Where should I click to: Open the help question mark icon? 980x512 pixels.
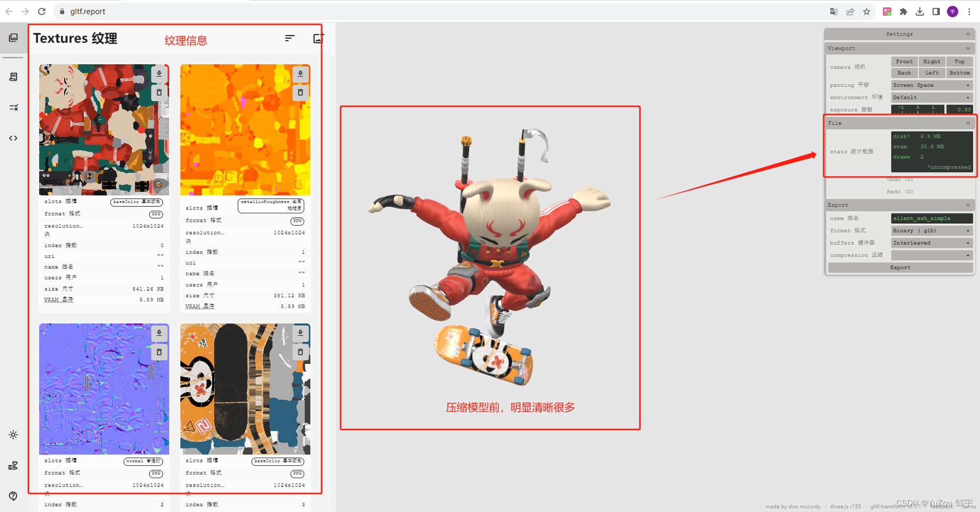(x=13, y=496)
